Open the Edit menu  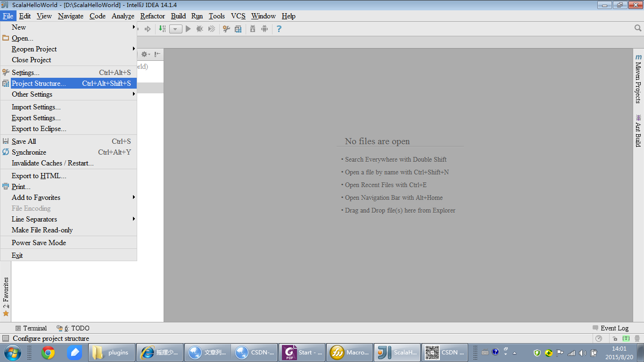pyautogui.click(x=25, y=16)
